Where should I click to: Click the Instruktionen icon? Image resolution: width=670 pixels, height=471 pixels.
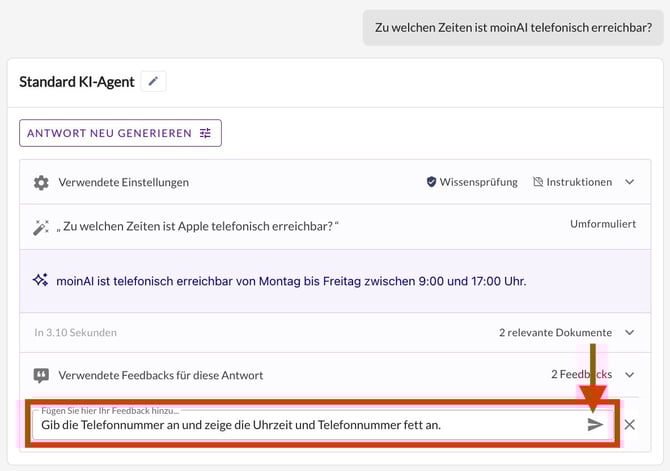[538, 183]
